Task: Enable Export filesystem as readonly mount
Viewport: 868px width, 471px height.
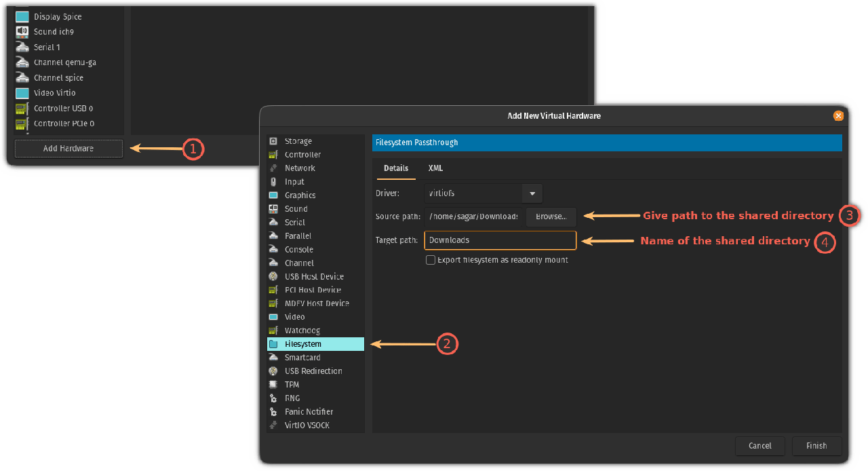Action: click(431, 260)
